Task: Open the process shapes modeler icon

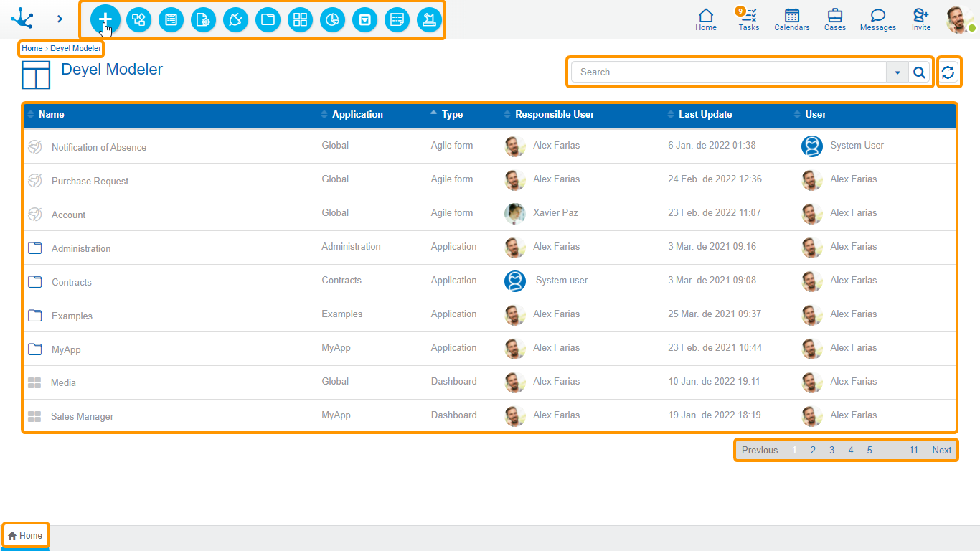Action: click(x=139, y=20)
